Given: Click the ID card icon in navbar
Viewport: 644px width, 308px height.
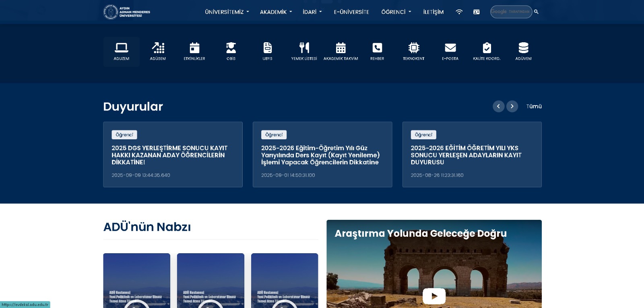Looking at the screenshot, I should [x=477, y=12].
